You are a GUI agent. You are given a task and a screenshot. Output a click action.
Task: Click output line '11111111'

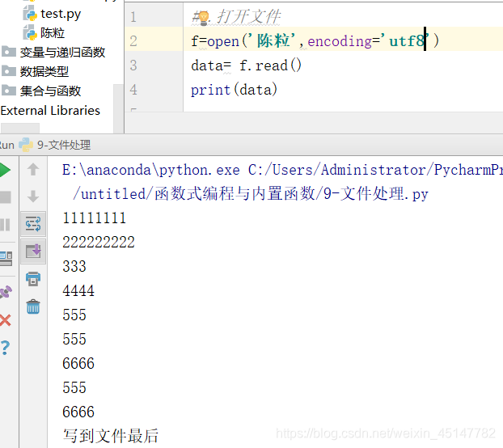95,218
